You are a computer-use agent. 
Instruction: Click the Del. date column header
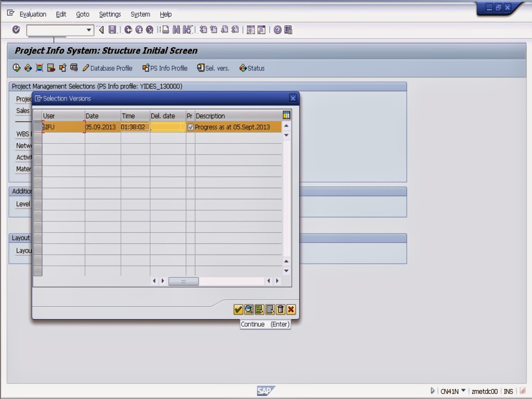coord(168,116)
